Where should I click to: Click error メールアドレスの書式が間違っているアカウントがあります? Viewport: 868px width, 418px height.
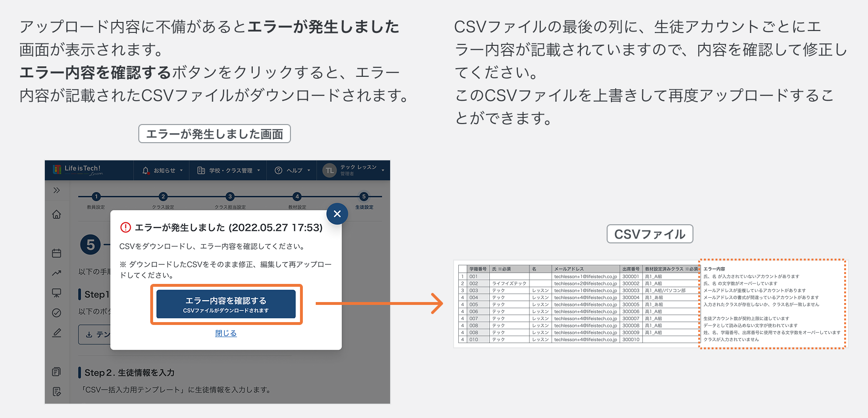[761, 297]
